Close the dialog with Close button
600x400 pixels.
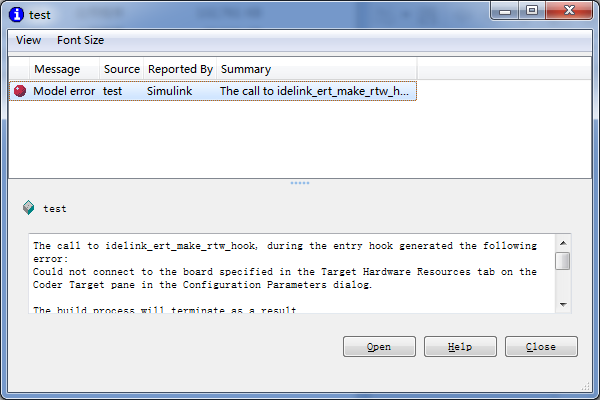coord(541,347)
